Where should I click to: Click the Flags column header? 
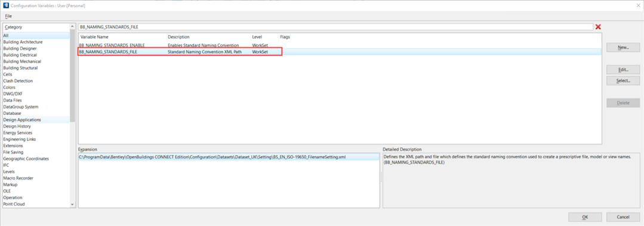(x=285, y=37)
